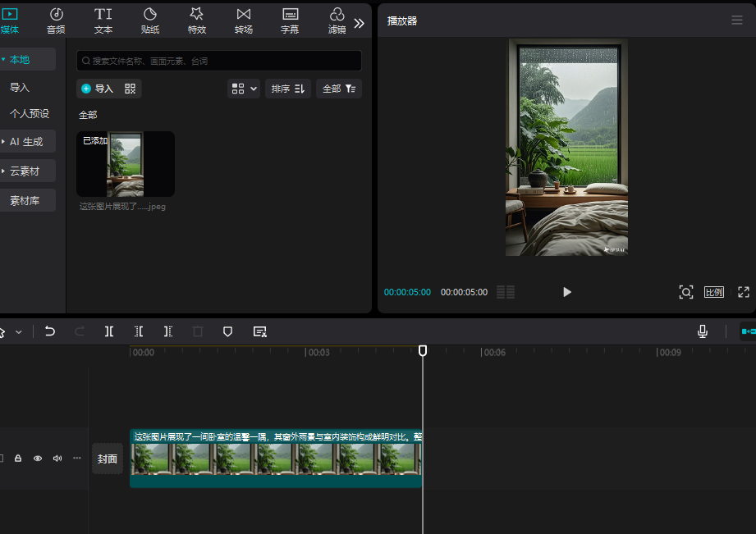
Task: Mute the video track speaker toggle
Action: (57, 459)
